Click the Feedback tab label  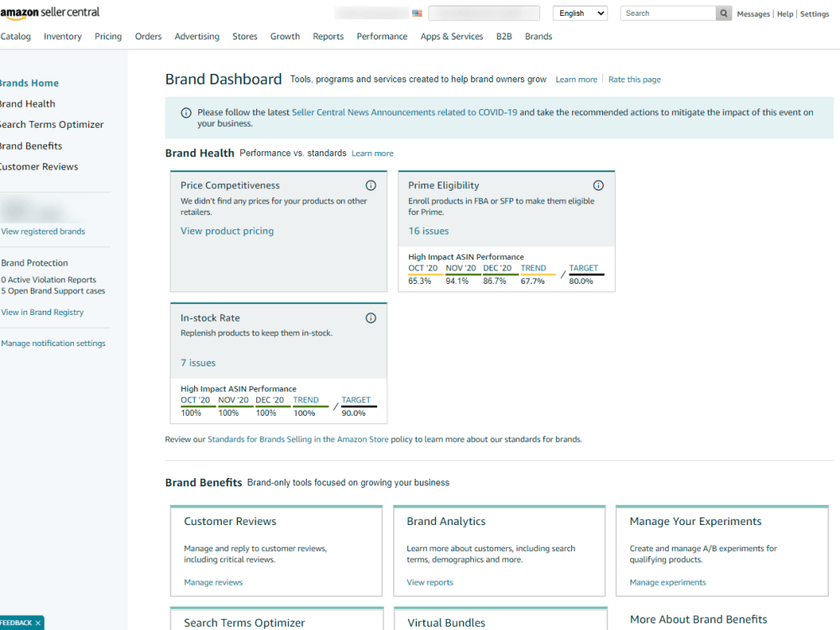(17, 623)
